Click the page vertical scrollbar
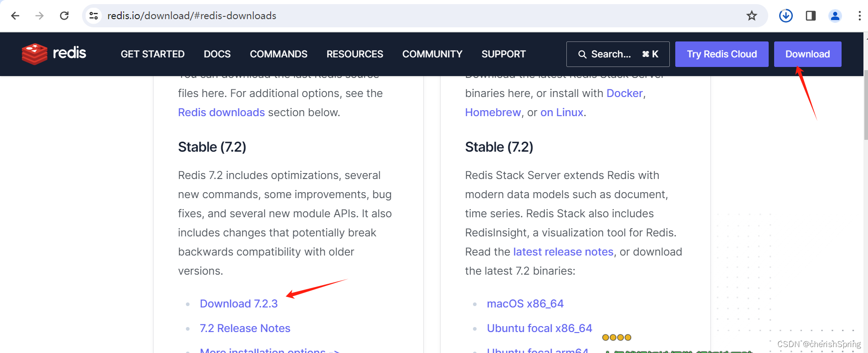The width and height of the screenshot is (868, 353). pos(866,105)
